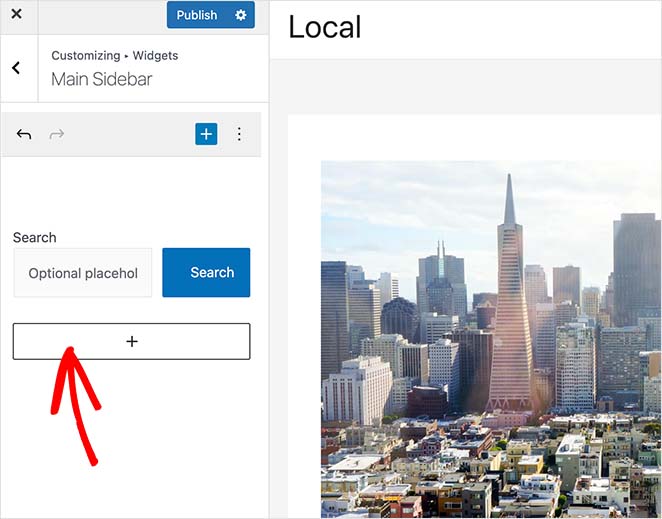Viewport: 662px width, 519px height.
Task: Go back using the left chevron arrow
Action: 17,68
